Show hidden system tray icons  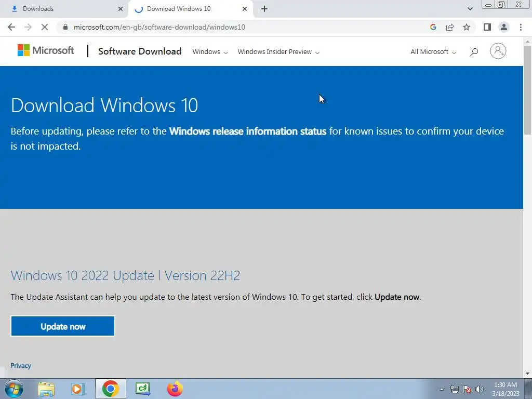coord(442,389)
